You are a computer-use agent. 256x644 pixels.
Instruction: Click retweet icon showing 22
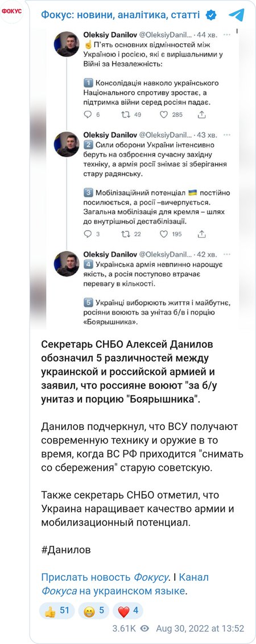(125, 234)
